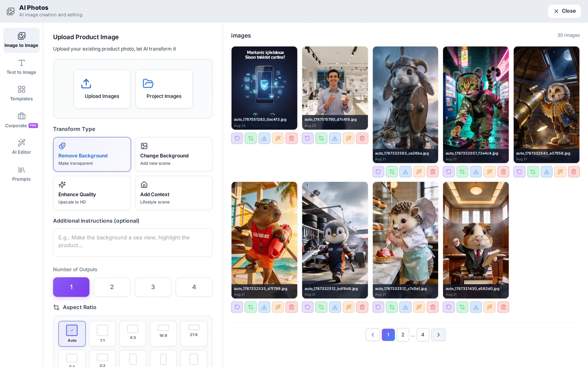588x367 pixels.
Task: Set number of outputs to 2
Action: (112, 287)
